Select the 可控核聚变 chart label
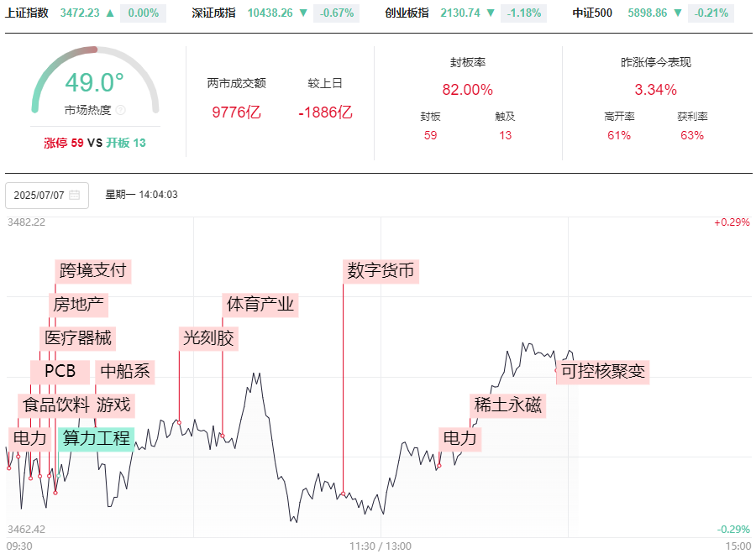The image size is (756, 559). pos(603,371)
